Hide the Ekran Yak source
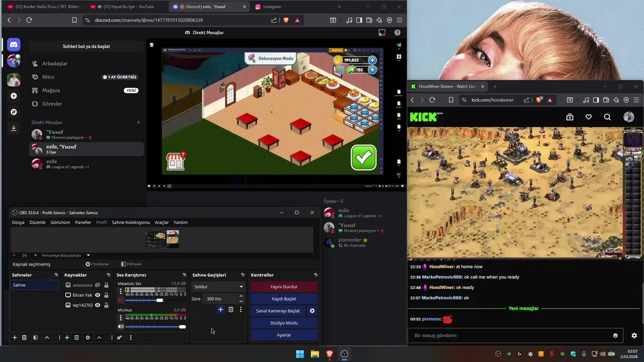Image resolution: width=644 pixels, height=362 pixels. coord(98,295)
